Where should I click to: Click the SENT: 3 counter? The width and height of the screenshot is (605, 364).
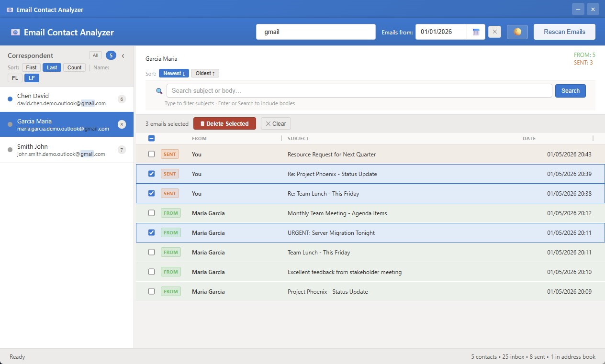click(583, 63)
